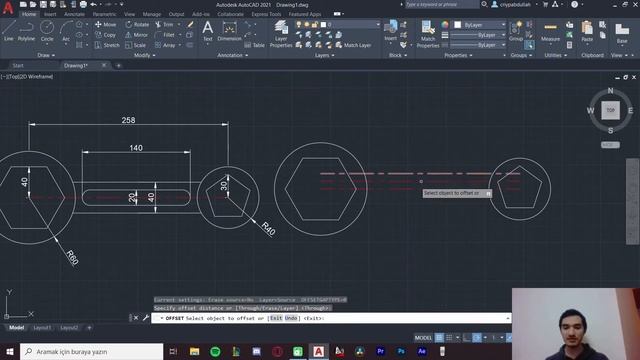The image size is (640, 360).
Task: Click the Erase tool pencil icon
Action: (190, 24)
